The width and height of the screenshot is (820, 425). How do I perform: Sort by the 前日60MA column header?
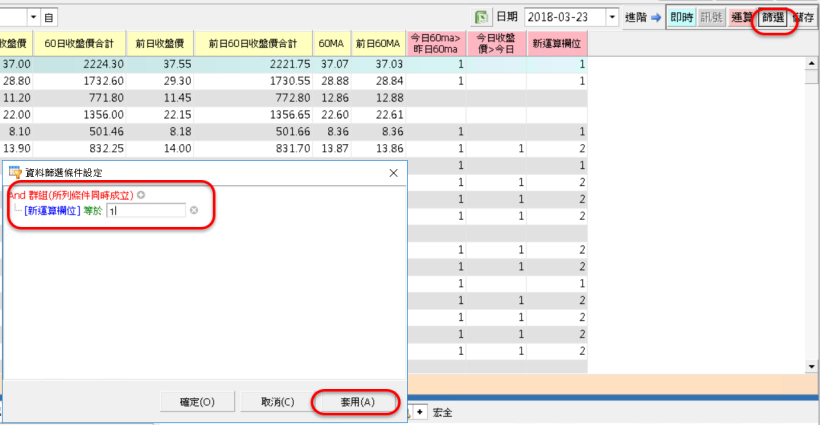click(x=378, y=43)
